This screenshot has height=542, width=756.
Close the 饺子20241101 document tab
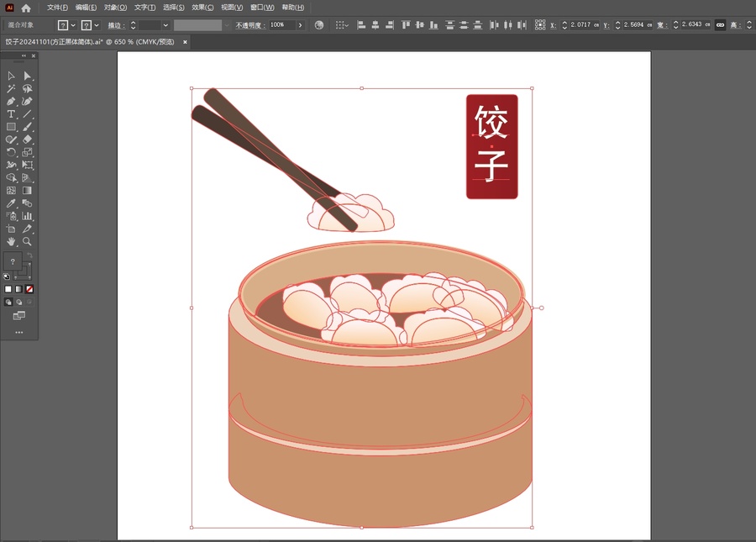click(x=185, y=42)
